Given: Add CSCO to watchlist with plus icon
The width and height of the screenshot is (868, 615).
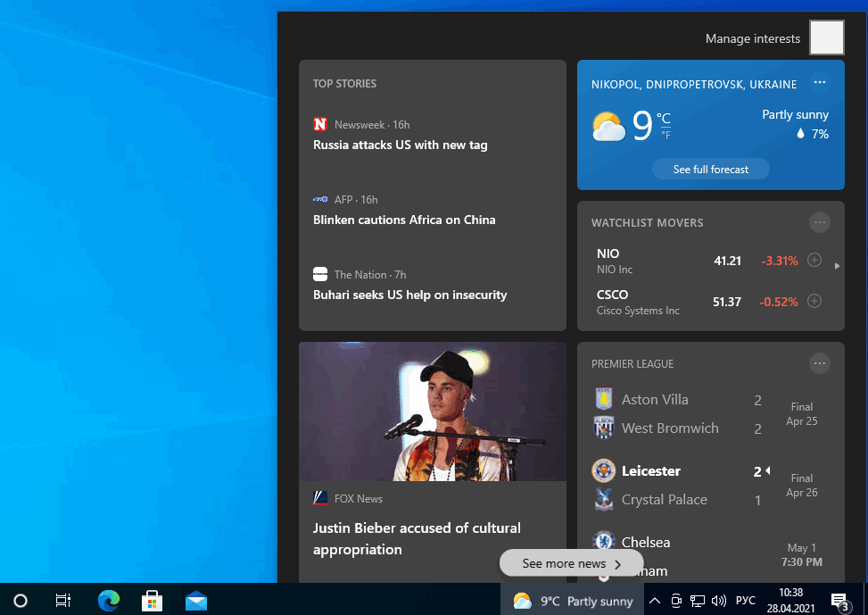Looking at the screenshot, I should (x=814, y=301).
